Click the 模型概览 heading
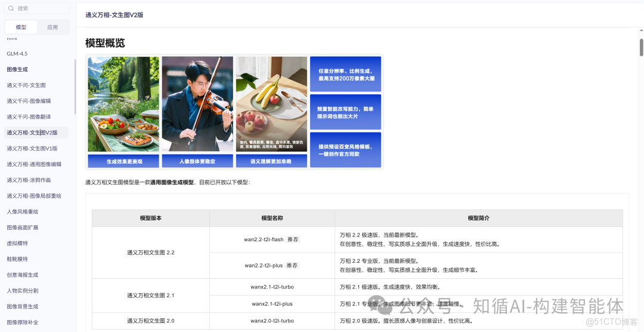644x332 pixels. point(105,43)
